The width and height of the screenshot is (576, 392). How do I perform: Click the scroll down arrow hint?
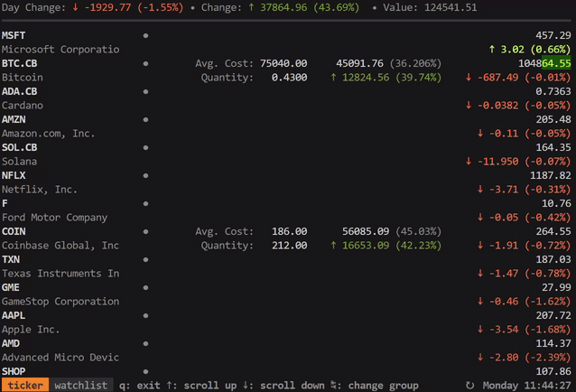(246, 385)
